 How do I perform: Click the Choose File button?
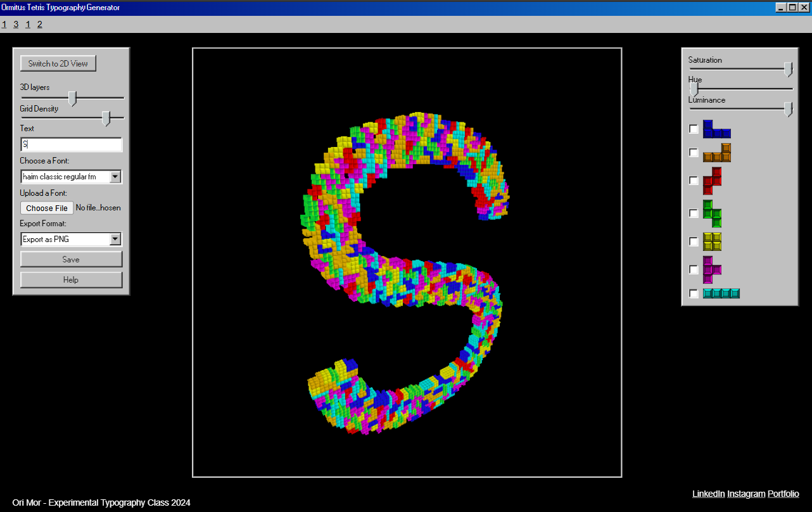47,208
